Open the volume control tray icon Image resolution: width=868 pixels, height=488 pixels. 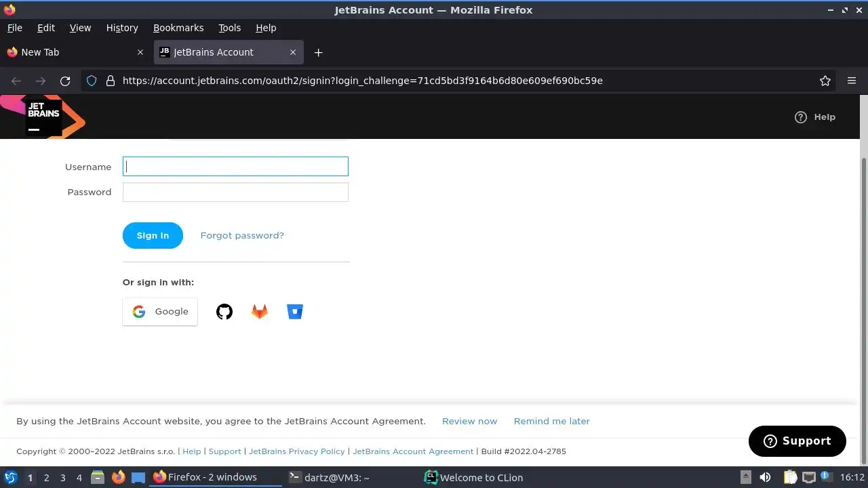pos(766,477)
